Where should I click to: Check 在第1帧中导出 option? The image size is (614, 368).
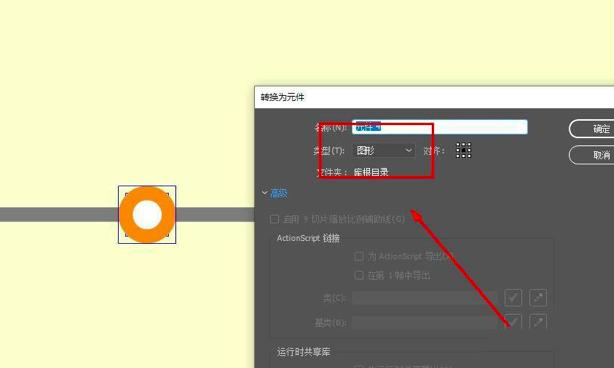coord(359,276)
